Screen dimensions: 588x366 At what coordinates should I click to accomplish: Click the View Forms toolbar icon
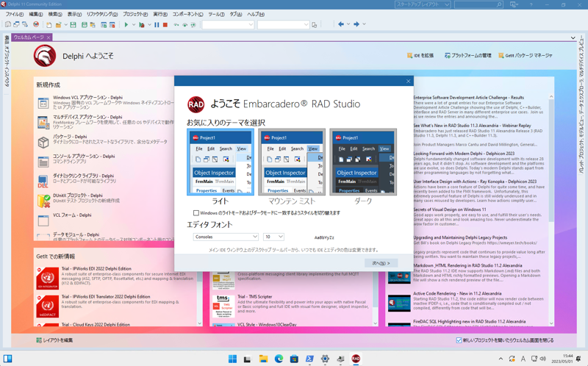click(x=16, y=24)
